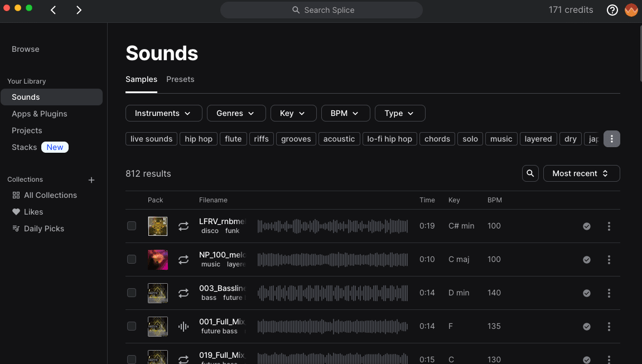The image size is (642, 364).
Task: Click the Search Splice field
Action: 321,10
